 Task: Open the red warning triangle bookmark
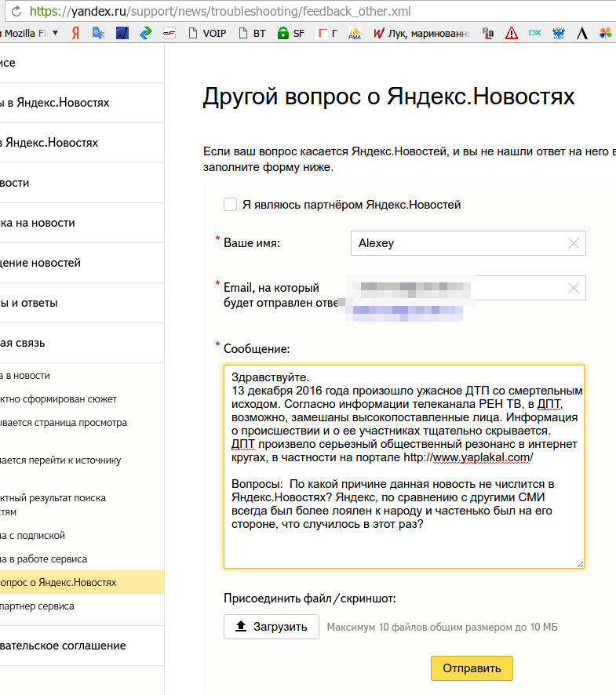point(512,33)
